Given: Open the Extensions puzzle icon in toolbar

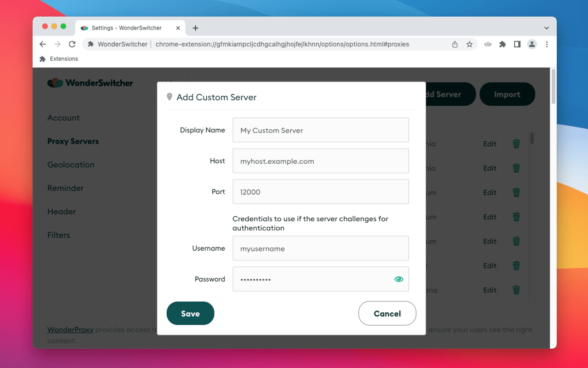Looking at the screenshot, I should [x=503, y=44].
